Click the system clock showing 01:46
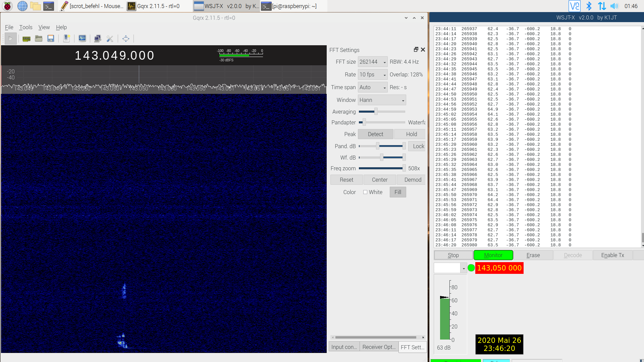Image resolution: width=644 pixels, height=362 pixels. click(631, 6)
